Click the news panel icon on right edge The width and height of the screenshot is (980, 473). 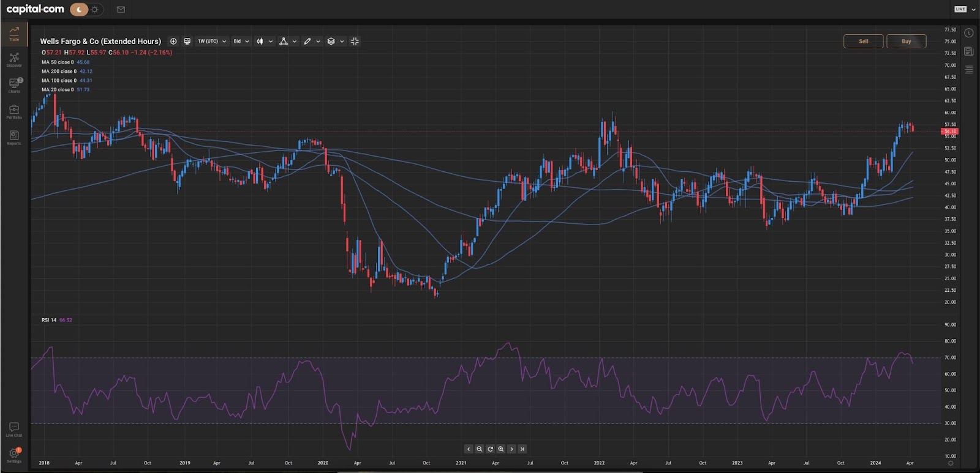click(968, 51)
